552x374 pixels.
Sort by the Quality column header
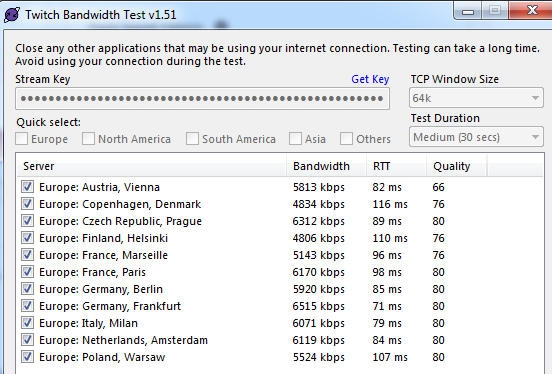pos(457,166)
